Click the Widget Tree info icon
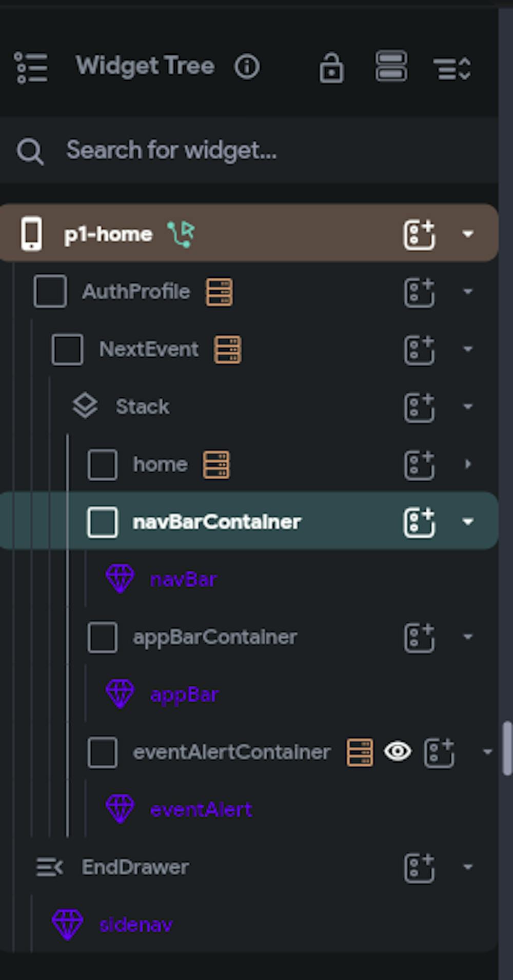Screen dimensions: 513x980 [247, 67]
